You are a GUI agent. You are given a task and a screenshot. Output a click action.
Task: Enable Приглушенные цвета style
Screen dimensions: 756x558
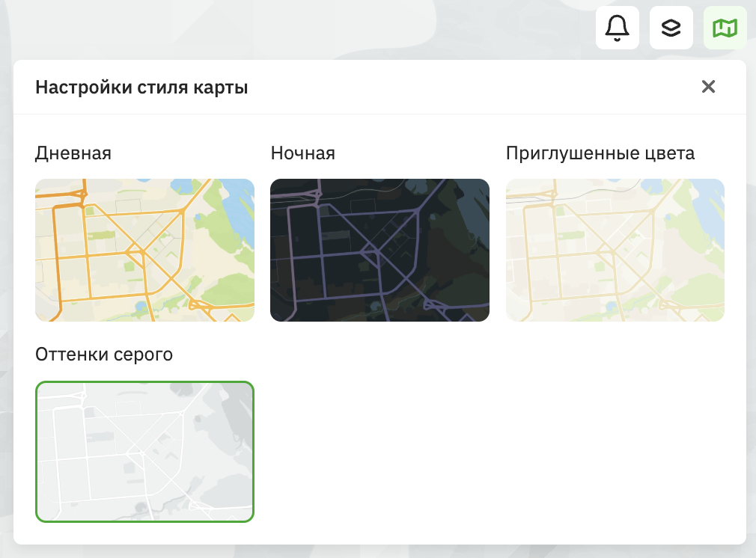(x=615, y=250)
